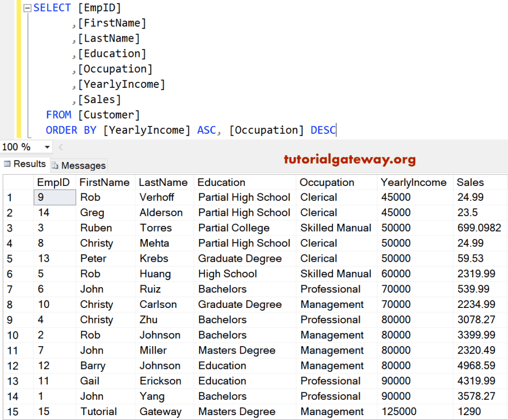Select the EmpID column header
The image size is (508, 420).
[x=54, y=182]
